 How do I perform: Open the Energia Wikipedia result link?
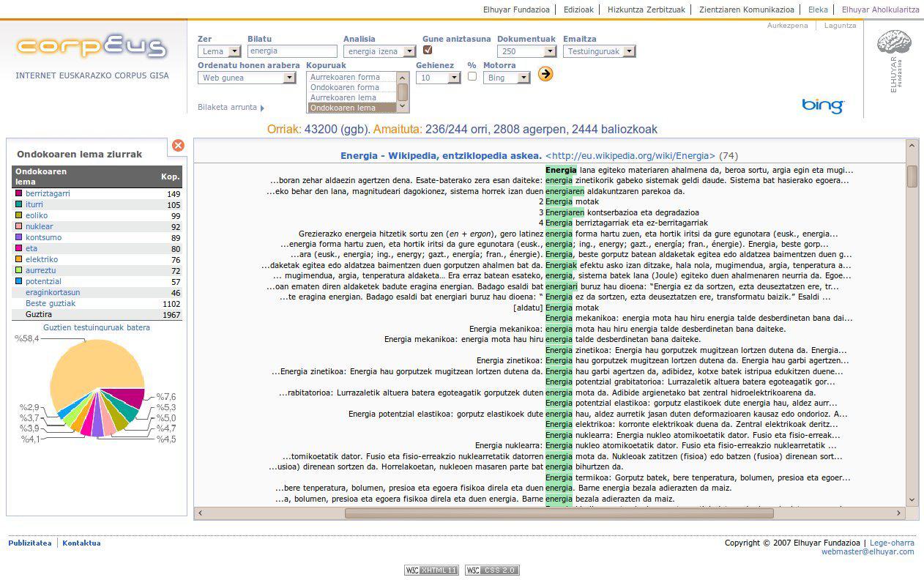[441, 155]
